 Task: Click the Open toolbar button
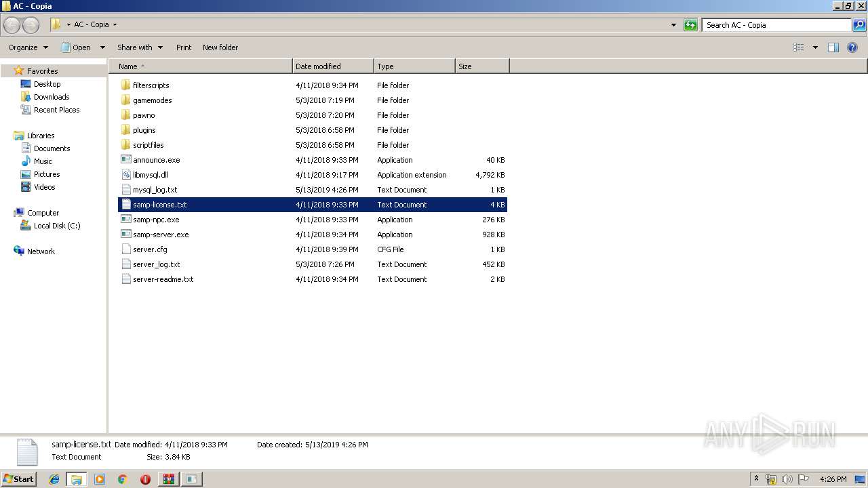tap(76, 47)
